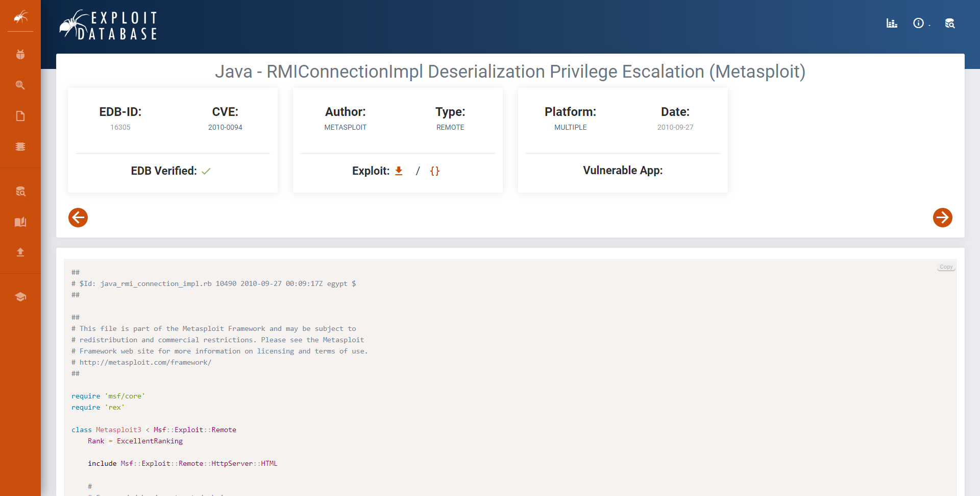The image size is (980, 496).
Task: Click the metasploit.com/framework URL in code
Action: pyautogui.click(x=145, y=362)
